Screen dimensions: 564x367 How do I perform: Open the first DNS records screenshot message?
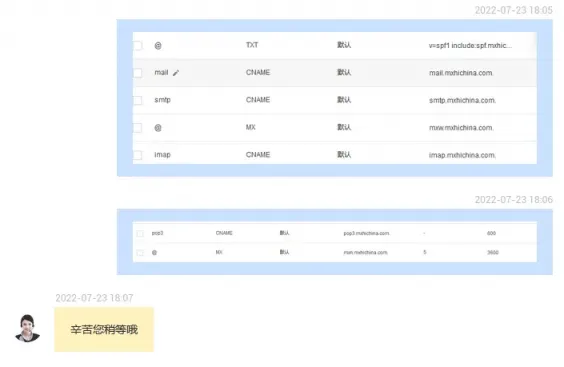point(335,98)
